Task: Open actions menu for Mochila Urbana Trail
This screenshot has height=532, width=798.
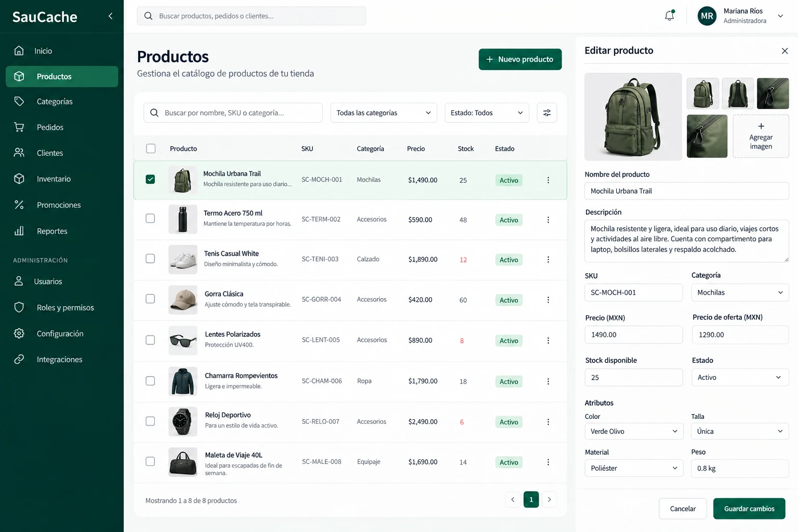Action: coord(548,180)
